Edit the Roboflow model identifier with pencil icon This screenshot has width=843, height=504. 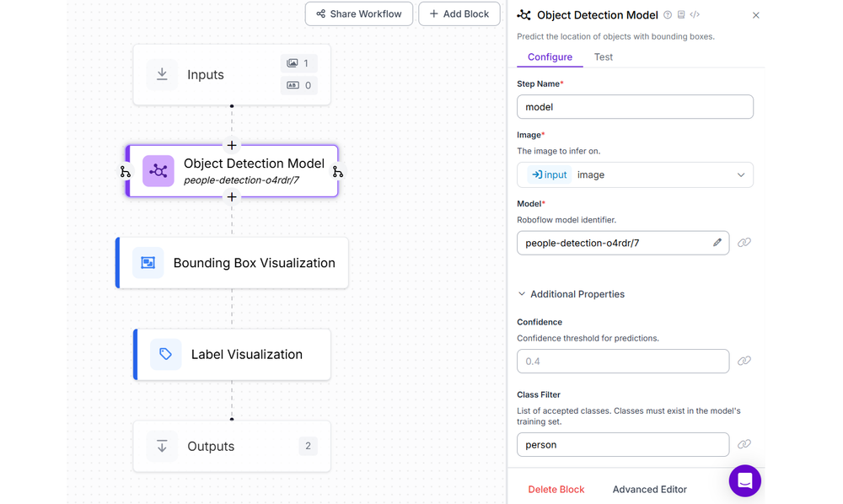coord(717,242)
